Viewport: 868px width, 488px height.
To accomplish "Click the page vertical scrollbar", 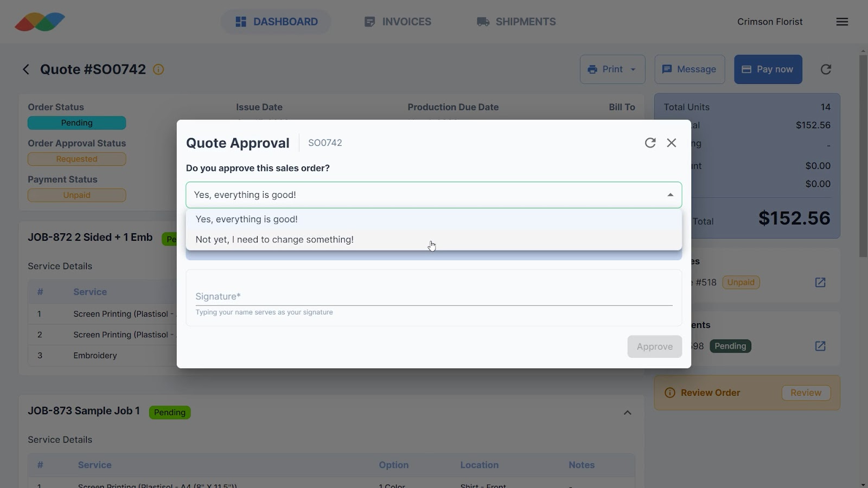I will click(863, 156).
